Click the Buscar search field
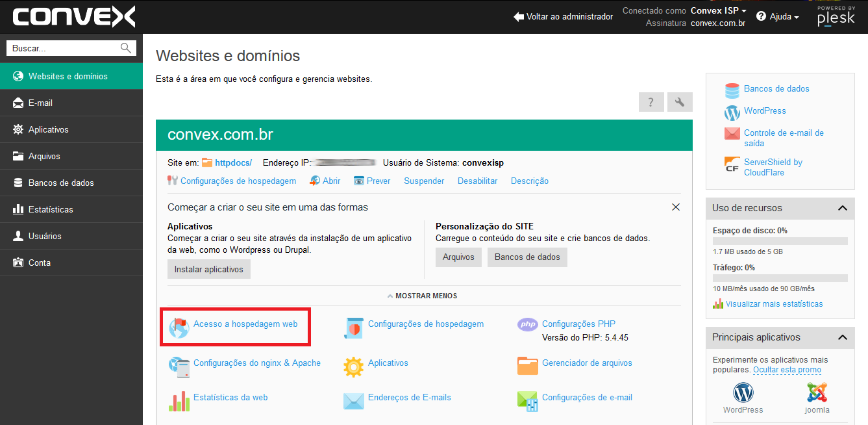Screen dimensions: 868x425 click(x=71, y=48)
